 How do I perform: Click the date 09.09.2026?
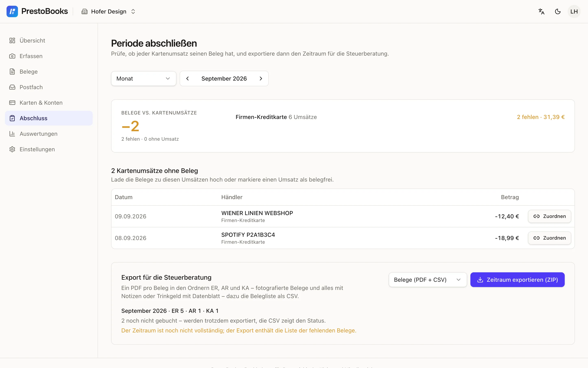(x=130, y=216)
